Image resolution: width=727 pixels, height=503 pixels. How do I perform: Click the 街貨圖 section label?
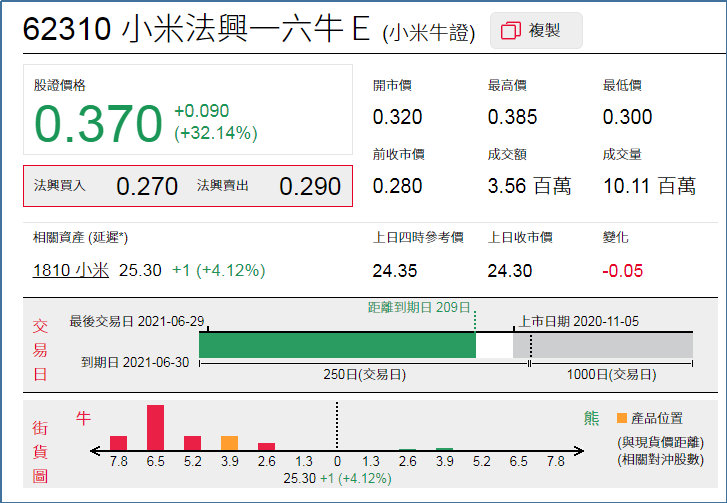point(40,452)
